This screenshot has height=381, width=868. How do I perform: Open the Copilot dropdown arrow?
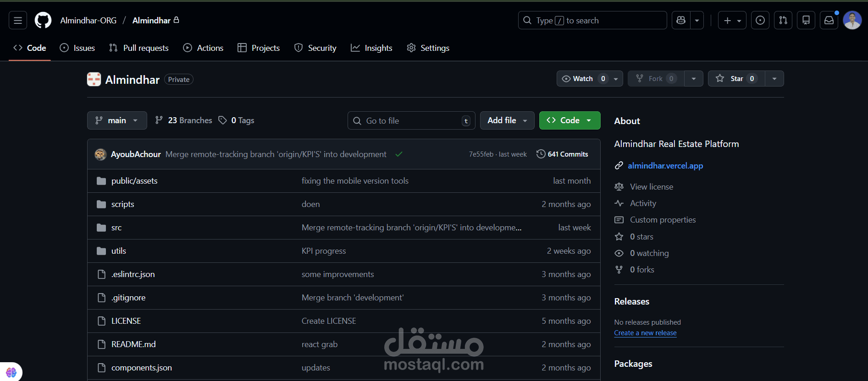(x=697, y=21)
